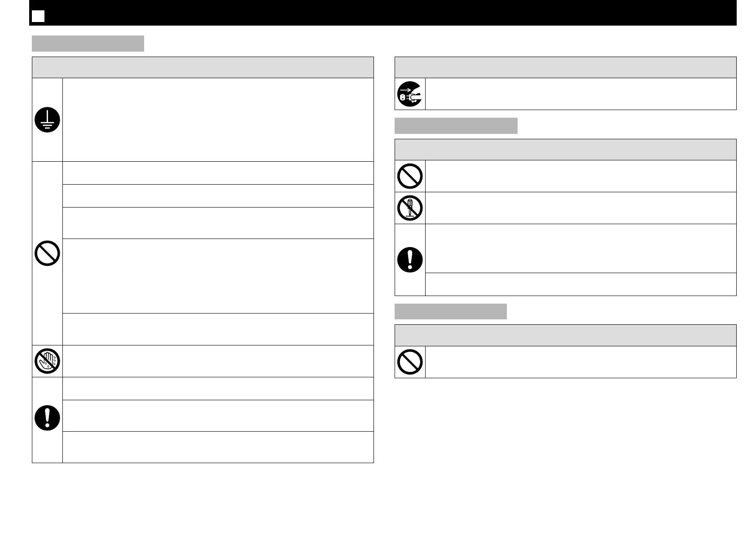756x535 pixels.
Task: Click the wet hands prohibited icon
Action: point(47,361)
